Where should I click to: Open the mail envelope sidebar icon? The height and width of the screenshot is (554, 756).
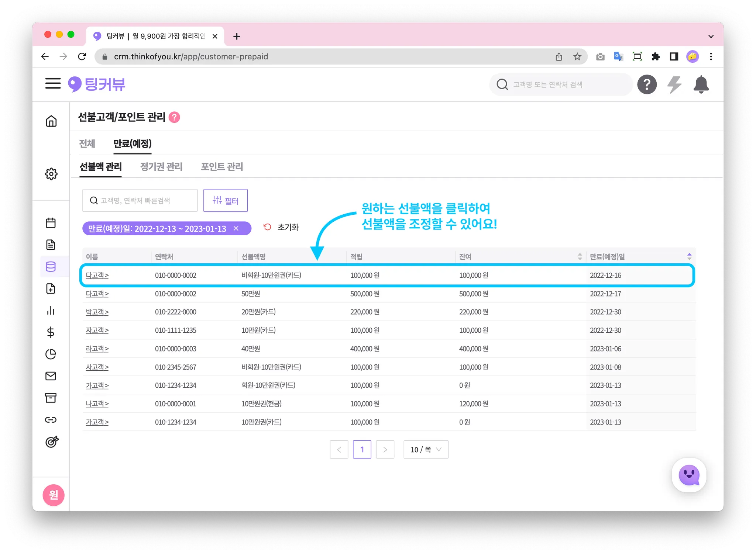(x=51, y=376)
